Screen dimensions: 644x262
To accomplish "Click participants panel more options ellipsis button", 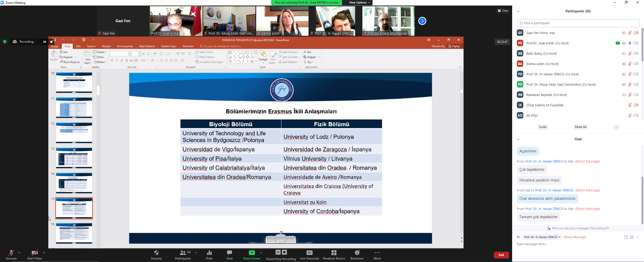I will click(616, 127).
